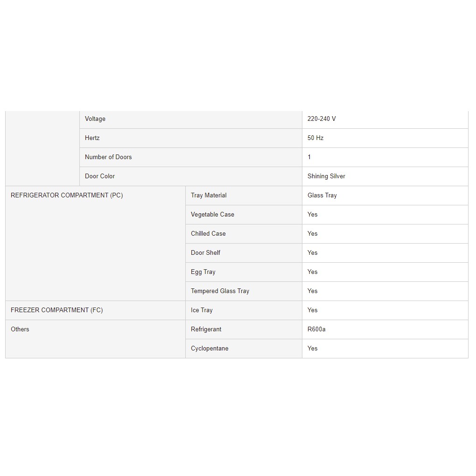Click the Door Color label
This screenshot has height=476, width=476.
pyautogui.click(x=99, y=176)
